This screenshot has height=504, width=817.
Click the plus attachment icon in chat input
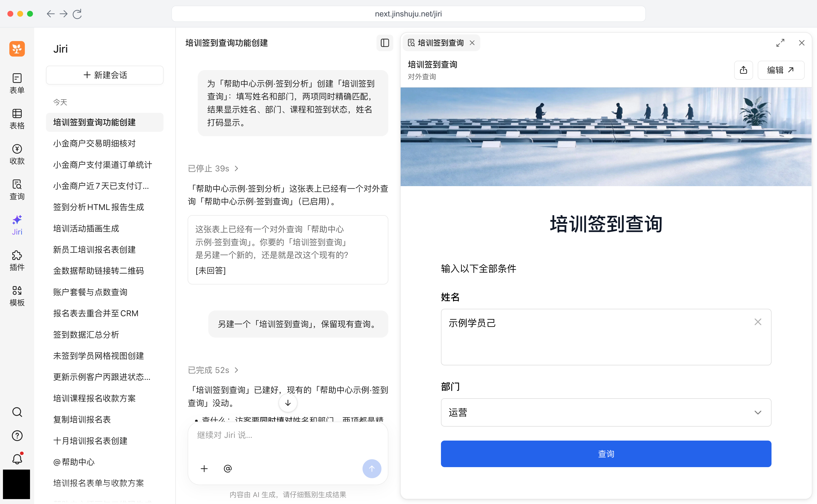click(x=204, y=468)
